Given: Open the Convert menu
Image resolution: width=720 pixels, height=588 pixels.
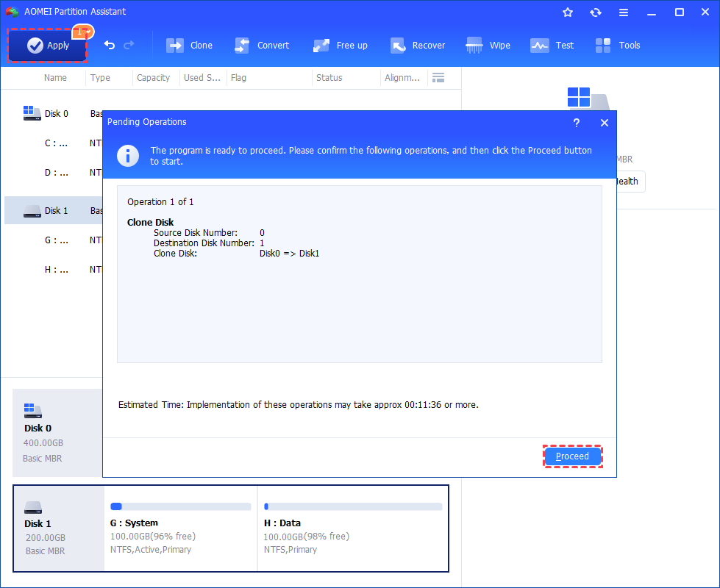Looking at the screenshot, I should tap(262, 46).
